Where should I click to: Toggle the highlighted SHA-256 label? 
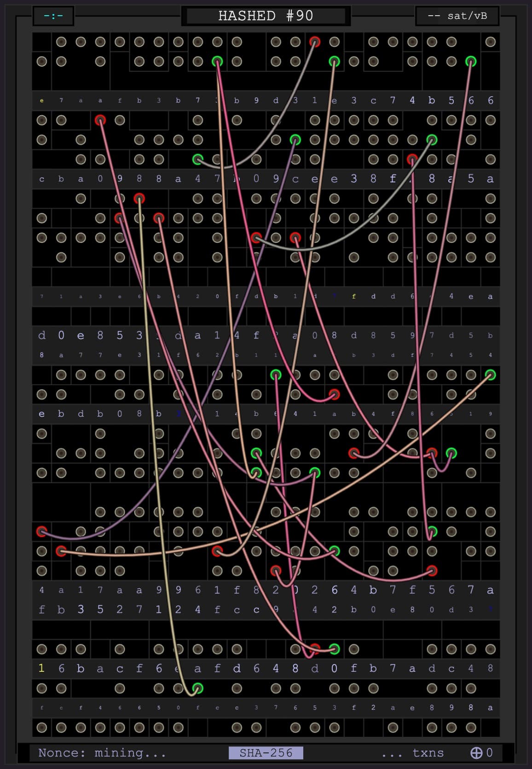coord(266,753)
